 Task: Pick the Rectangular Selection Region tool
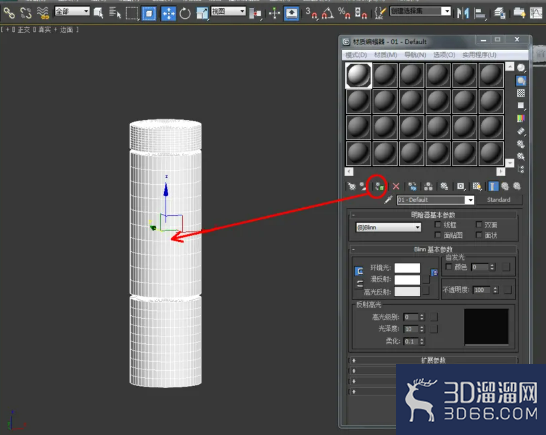pyautogui.click(x=132, y=13)
